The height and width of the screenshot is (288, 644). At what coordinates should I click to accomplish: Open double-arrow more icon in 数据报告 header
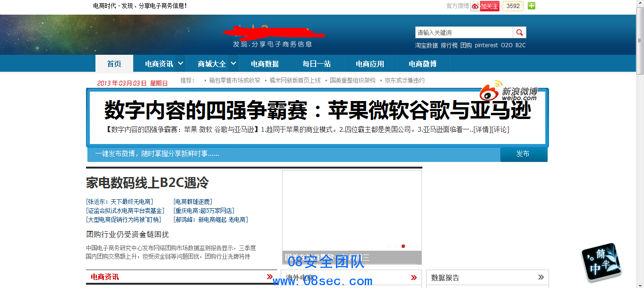tap(541, 278)
